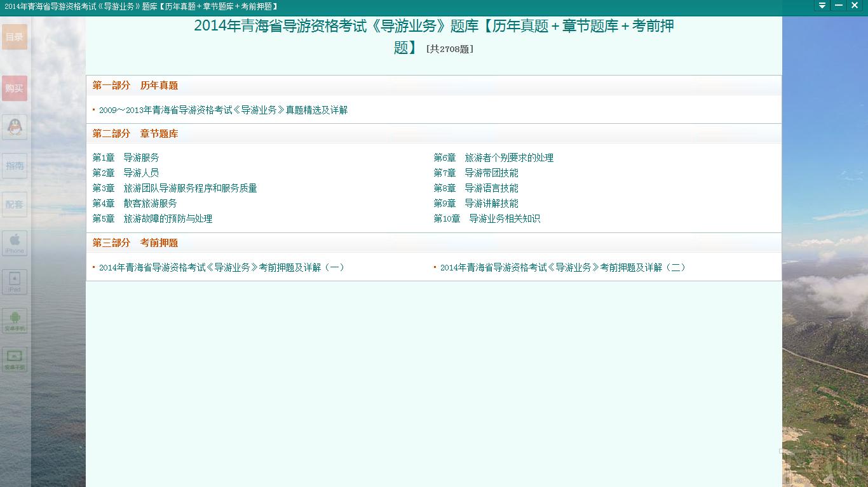Open 第6章 旅游者个别要求的处理
The image size is (868, 487).
(x=494, y=157)
